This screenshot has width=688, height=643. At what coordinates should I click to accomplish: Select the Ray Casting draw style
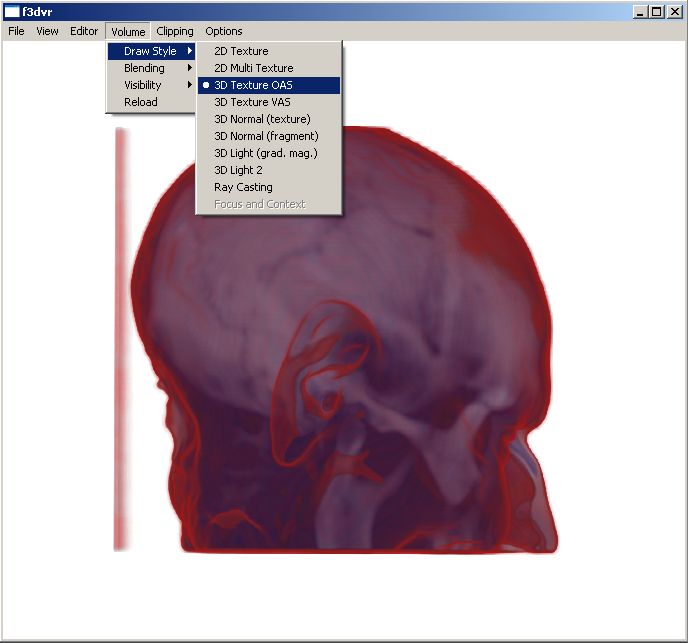point(269,187)
